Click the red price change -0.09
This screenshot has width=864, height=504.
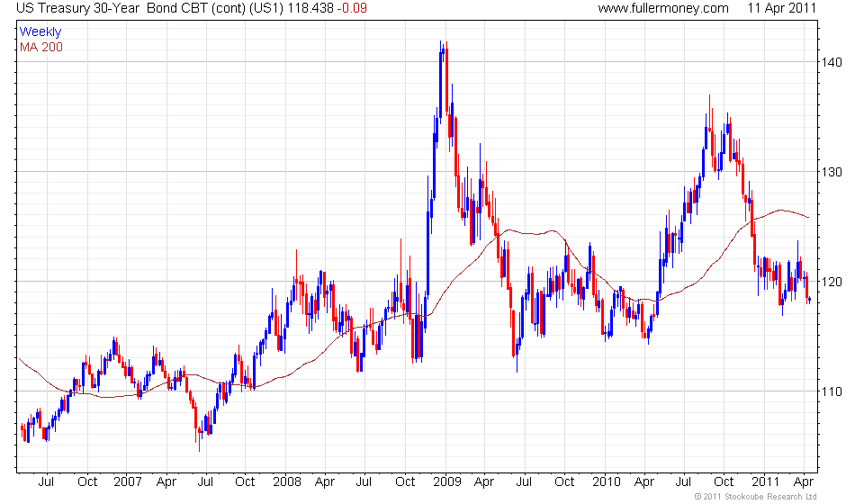[352, 8]
